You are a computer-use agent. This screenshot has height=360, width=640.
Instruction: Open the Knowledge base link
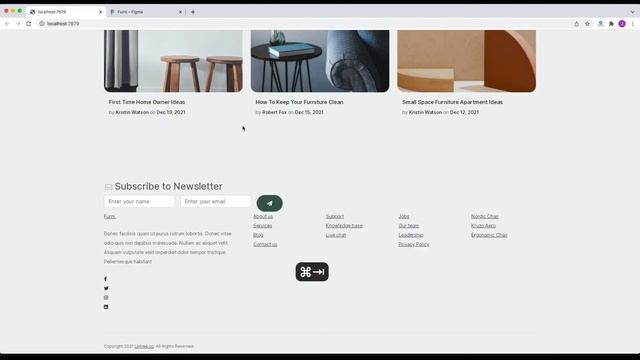[344, 226]
